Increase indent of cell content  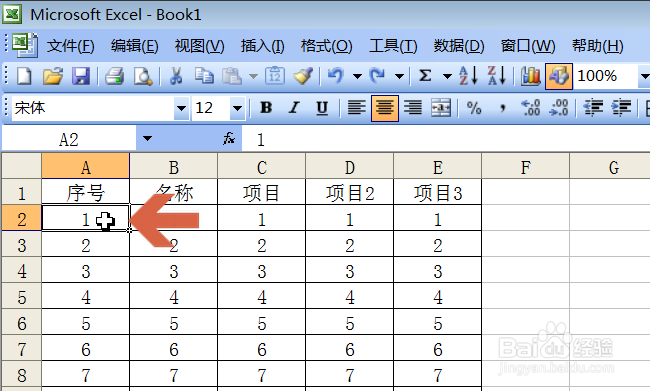click(x=621, y=108)
